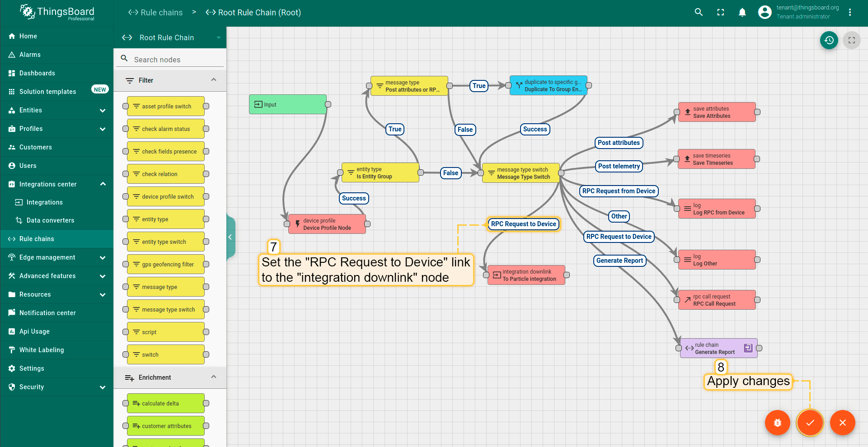Collapse the Filter nodes section
868x447 pixels.
[214, 80]
